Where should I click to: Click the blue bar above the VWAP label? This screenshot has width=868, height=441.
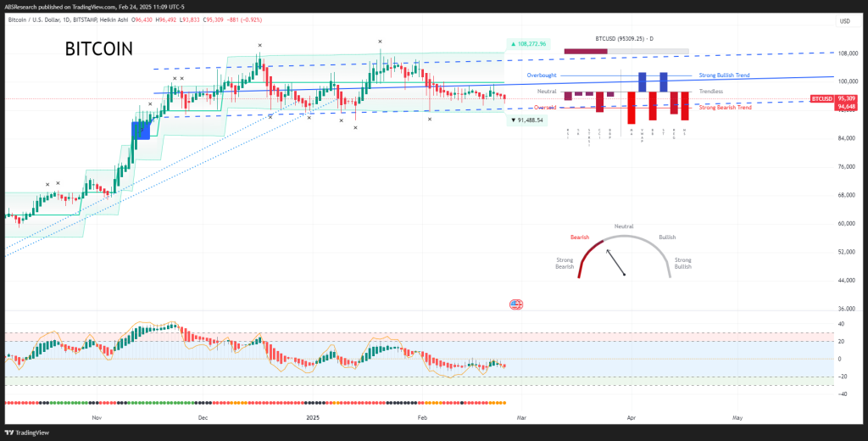tap(643, 82)
